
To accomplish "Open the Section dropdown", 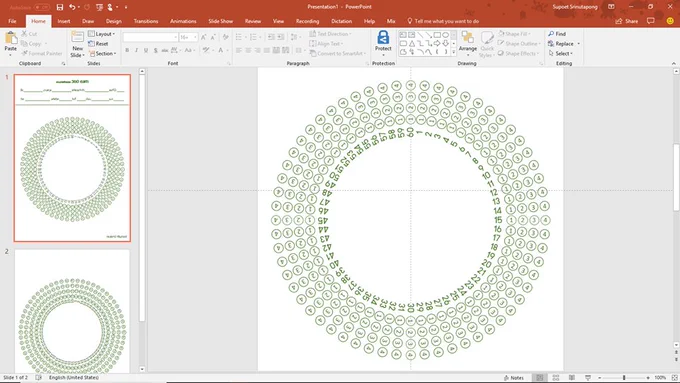I will [x=102, y=53].
